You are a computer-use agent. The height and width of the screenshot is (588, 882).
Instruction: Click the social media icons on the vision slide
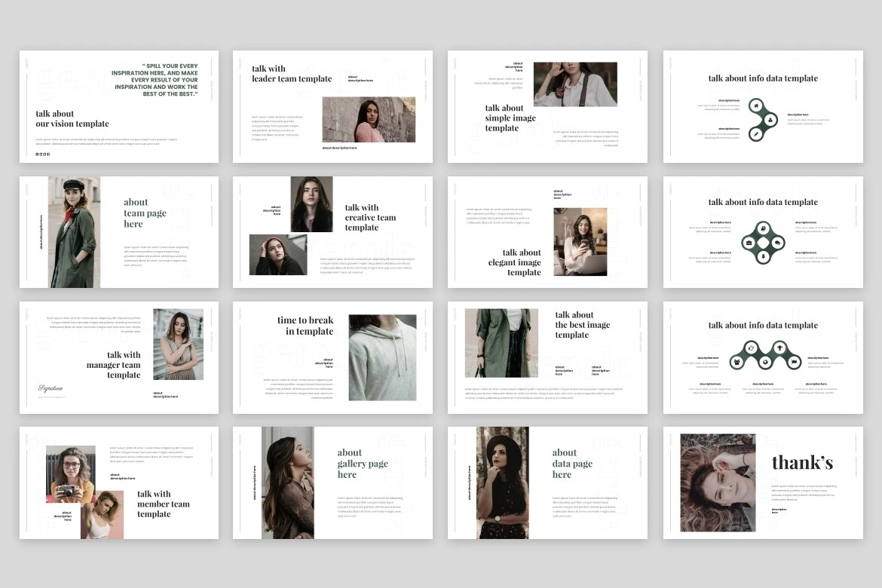tap(42, 154)
